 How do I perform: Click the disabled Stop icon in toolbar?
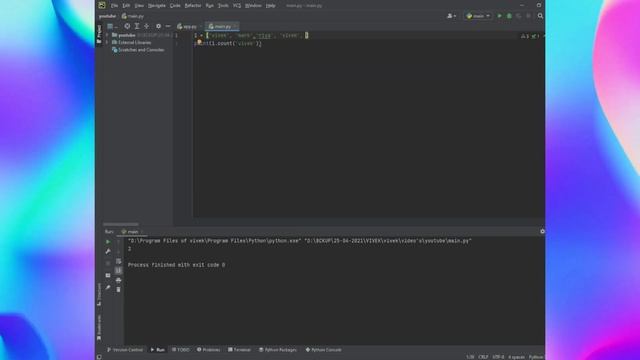tap(529, 16)
